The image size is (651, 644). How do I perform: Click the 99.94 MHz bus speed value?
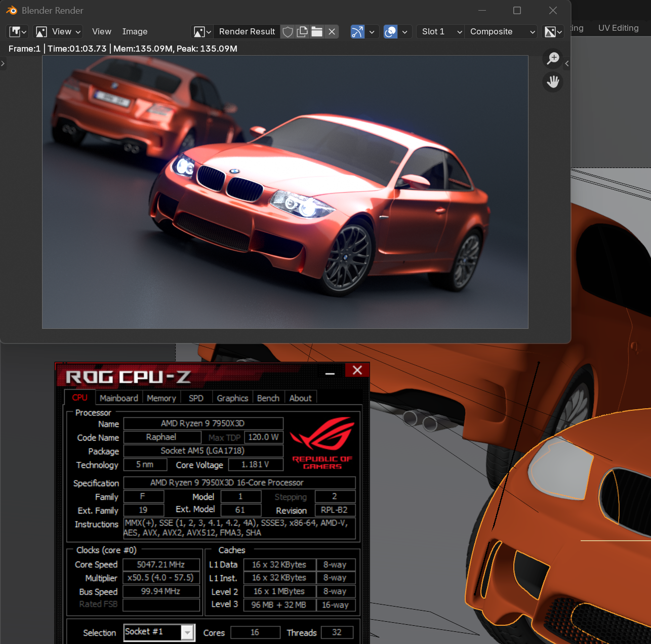tap(161, 591)
